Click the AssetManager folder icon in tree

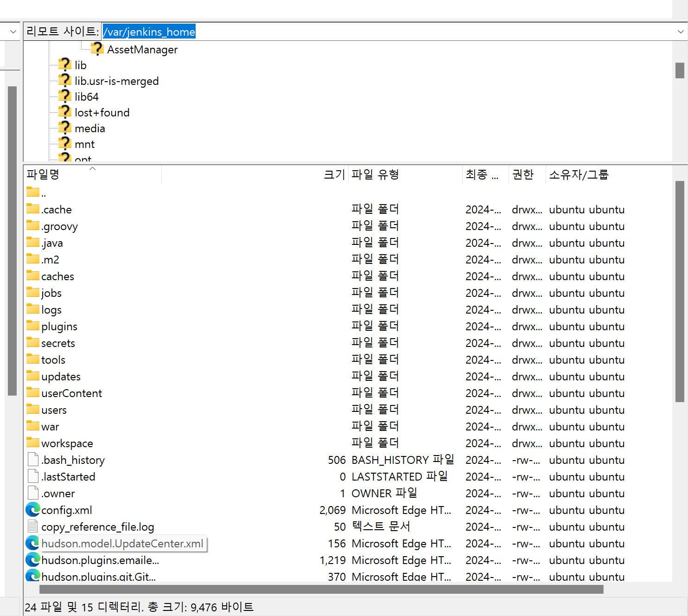tap(97, 49)
